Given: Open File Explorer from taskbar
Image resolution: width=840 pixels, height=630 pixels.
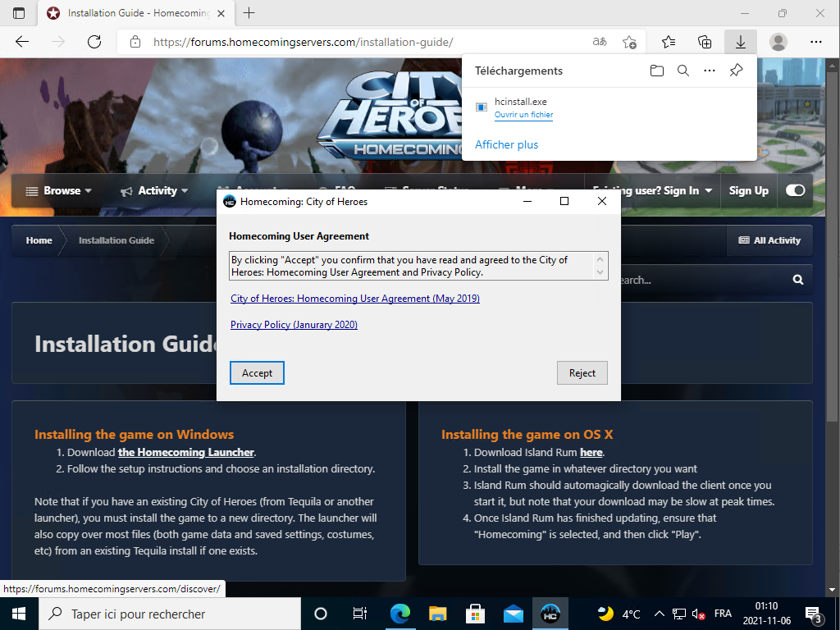Looking at the screenshot, I should (438, 614).
